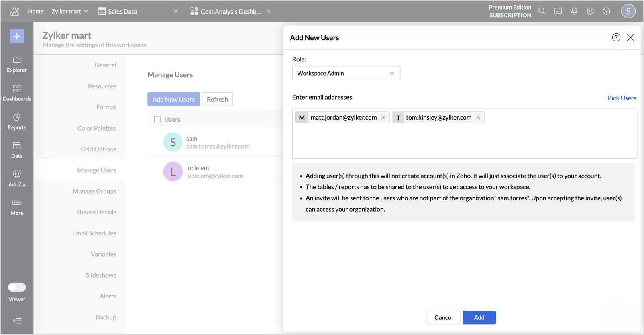This screenshot has height=335, width=644.
Task: Open the Explorer sidebar icon
Action: click(x=17, y=64)
